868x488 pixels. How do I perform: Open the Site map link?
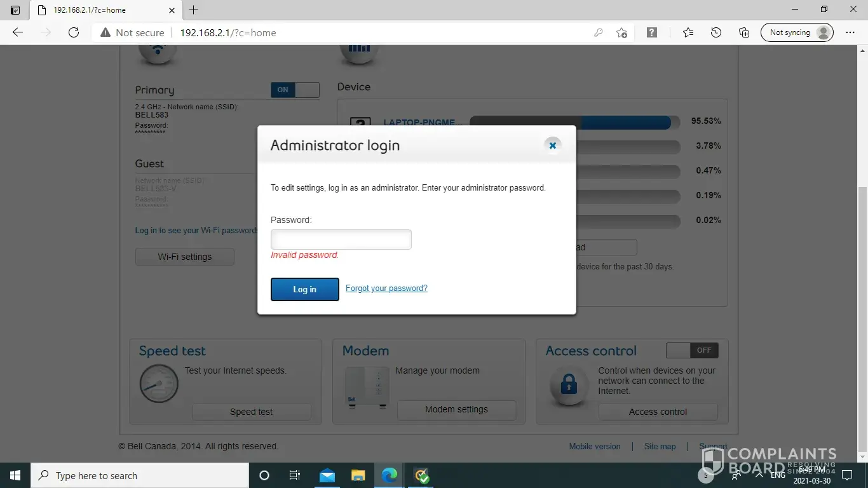660,447
